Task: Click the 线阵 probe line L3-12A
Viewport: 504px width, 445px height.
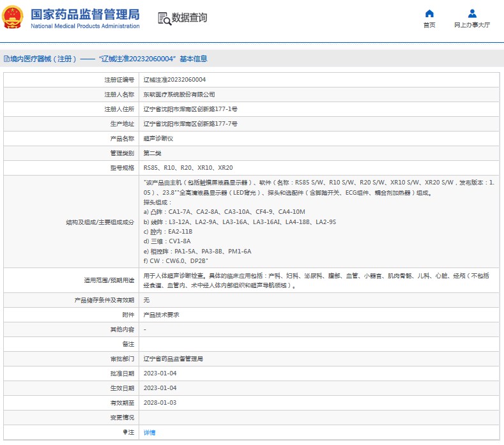Action: point(240,222)
